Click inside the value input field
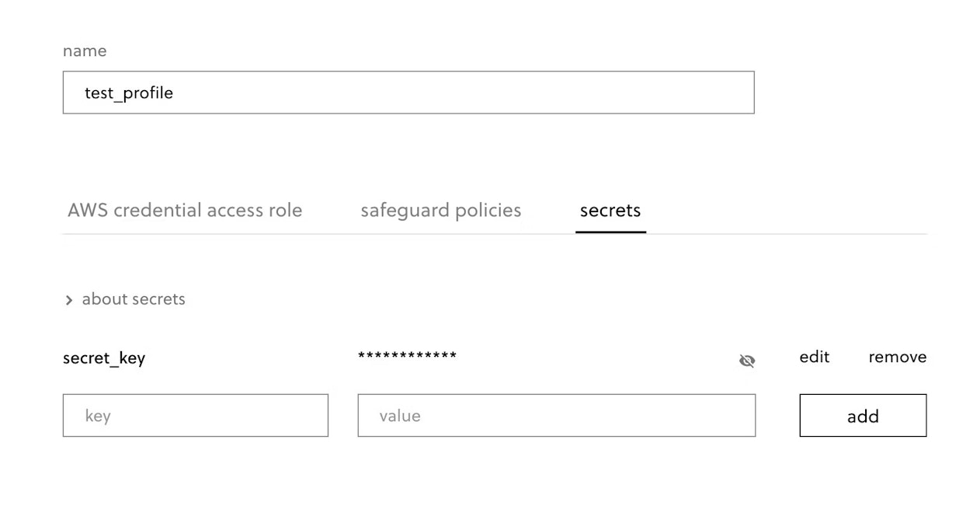The image size is (980, 513). pos(556,415)
